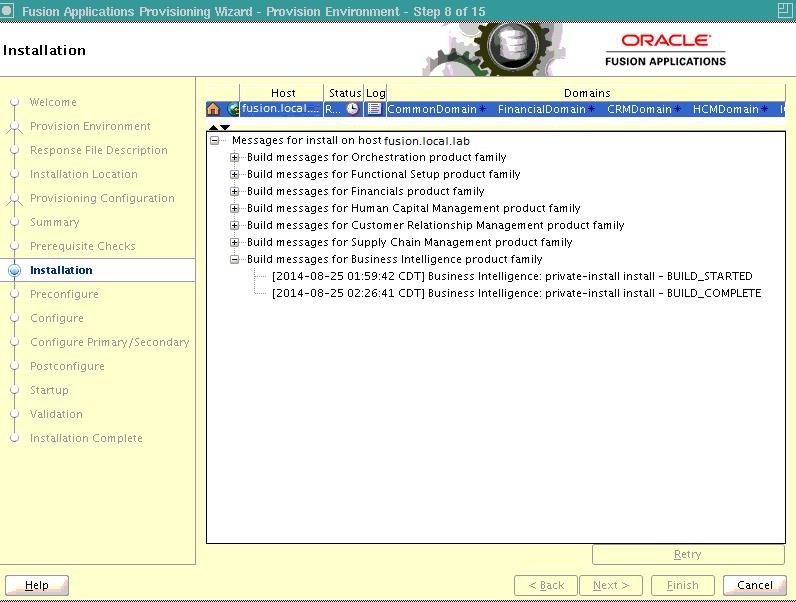Select the Validation step
This screenshot has width=796, height=602.
tap(56, 414)
